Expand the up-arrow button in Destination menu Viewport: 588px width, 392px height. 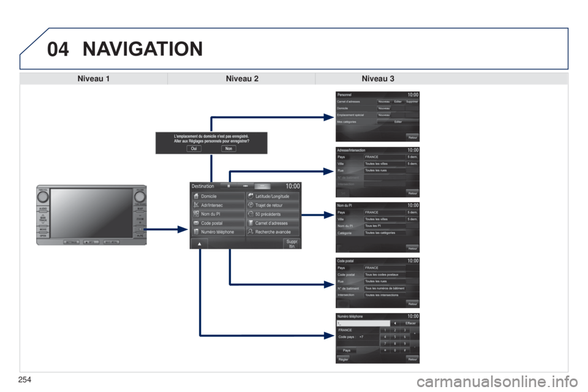tap(200, 244)
